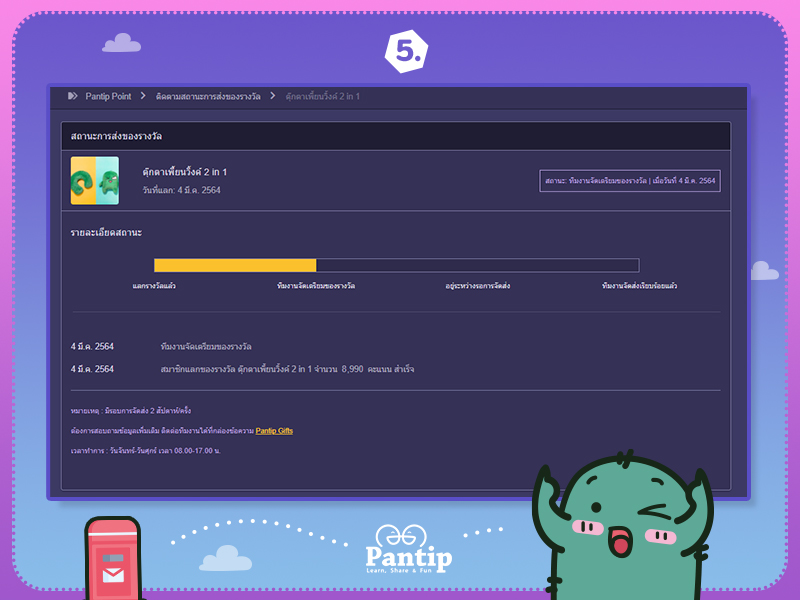Go to ติดตามสถานะการส่งของรางวัล breadcrumb
The width and height of the screenshot is (800, 600).
[x=208, y=96]
